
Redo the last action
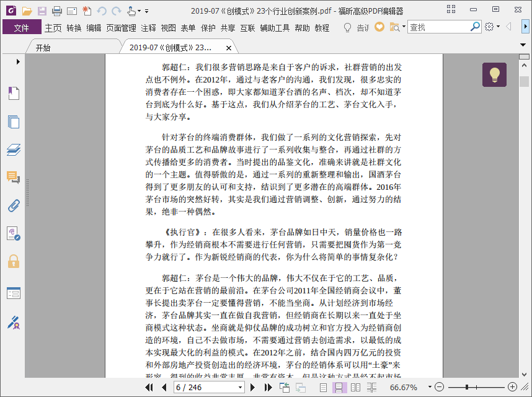[x=117, y=11]
